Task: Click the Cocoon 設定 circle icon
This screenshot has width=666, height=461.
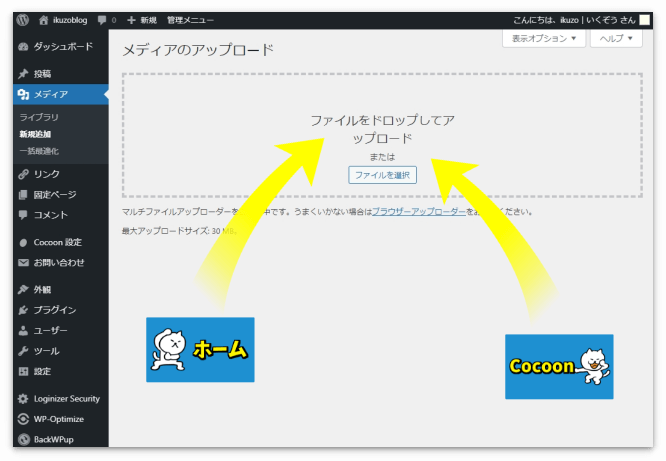Action: coord(23,243)
